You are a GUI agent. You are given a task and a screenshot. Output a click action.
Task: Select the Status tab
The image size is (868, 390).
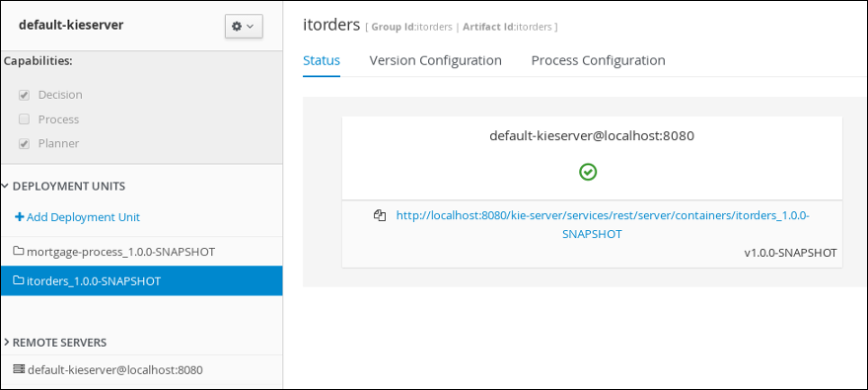(x=322, y=60)
